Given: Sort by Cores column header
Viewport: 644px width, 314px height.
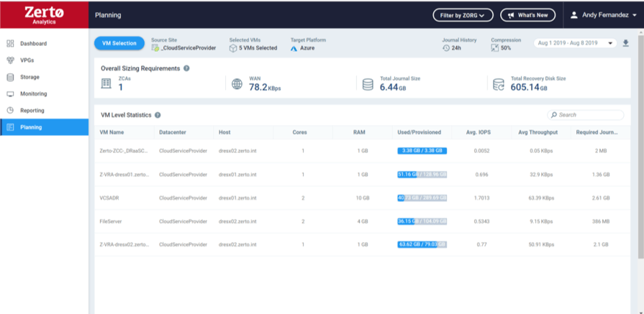Looking at the screenshot, I should pos(299,132).
